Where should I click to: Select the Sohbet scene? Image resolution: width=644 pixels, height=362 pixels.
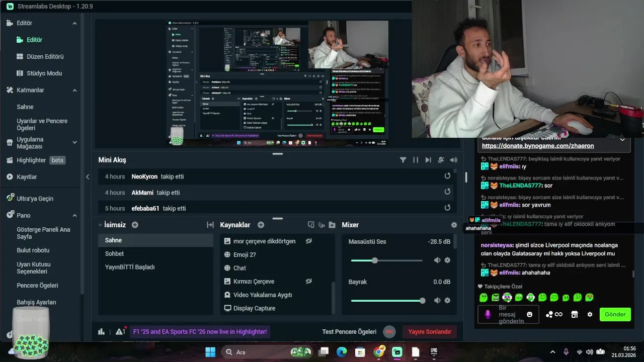click(155, 253)
